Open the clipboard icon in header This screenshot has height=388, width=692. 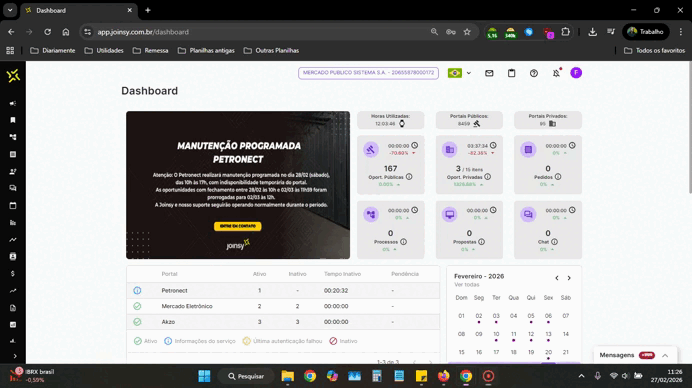[x=511, y=73]
